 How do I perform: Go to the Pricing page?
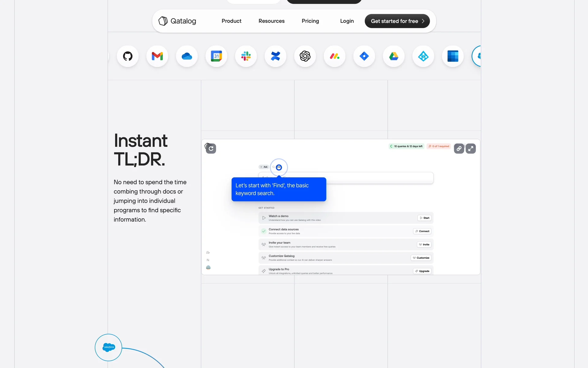click(x=310, y=21)
